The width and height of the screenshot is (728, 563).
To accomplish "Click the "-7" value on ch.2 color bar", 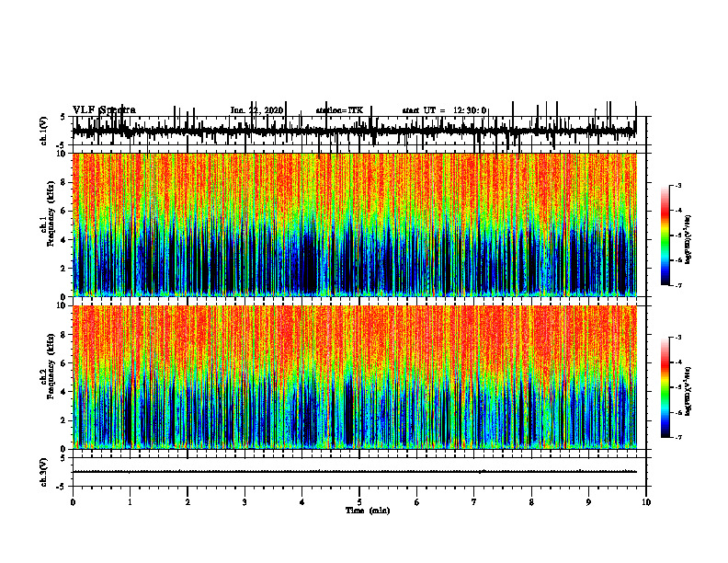I will coord(677,438).
